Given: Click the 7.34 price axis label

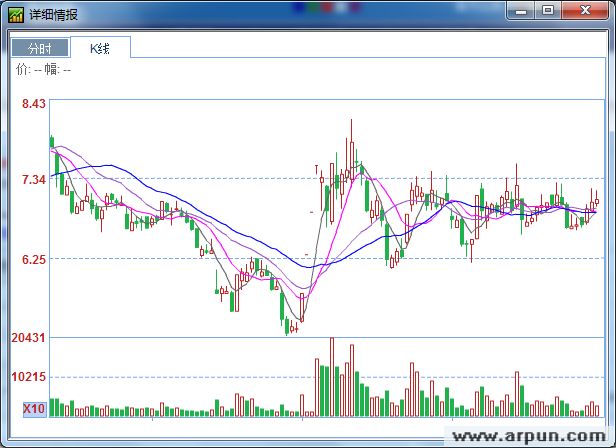Looking at the screenshot, I should (x=34, y=180).
